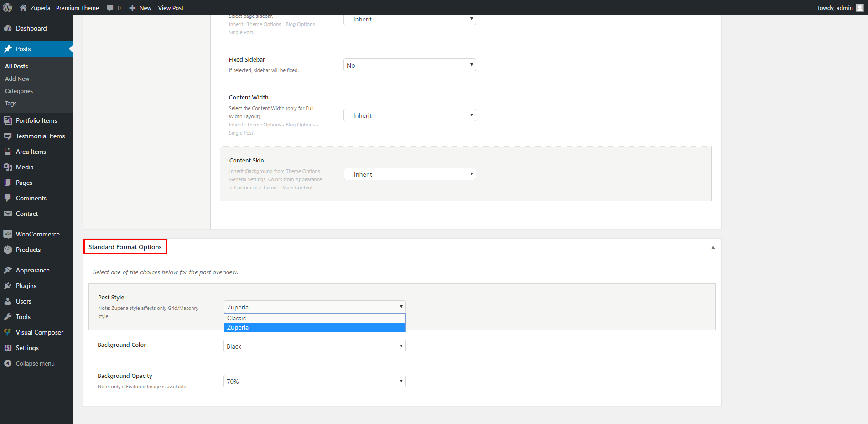Open the Content Skin Inherit dropdown
The height and width of the screenshot is (424, 868).
click(x=410, y=174)
